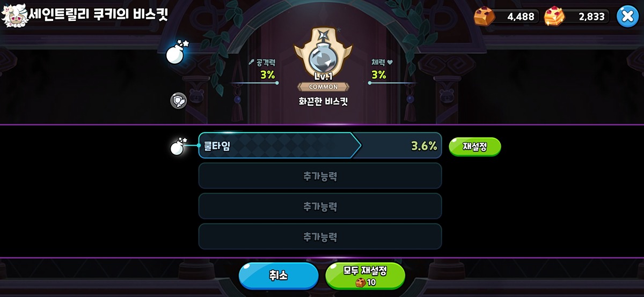Image resolution: width=644 pixels, height=297 pixels.
Task: Select the gray shield badge icon
Action: tap(178, 100)
